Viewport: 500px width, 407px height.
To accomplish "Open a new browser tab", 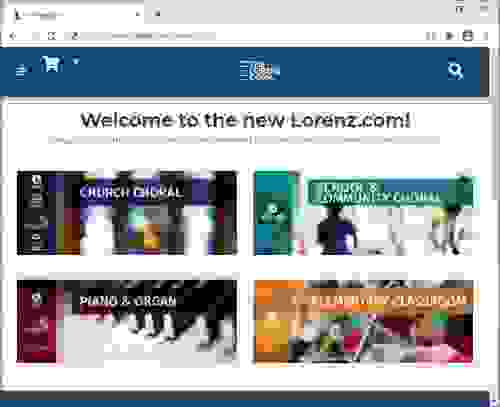I will click(x=157, y=14).
